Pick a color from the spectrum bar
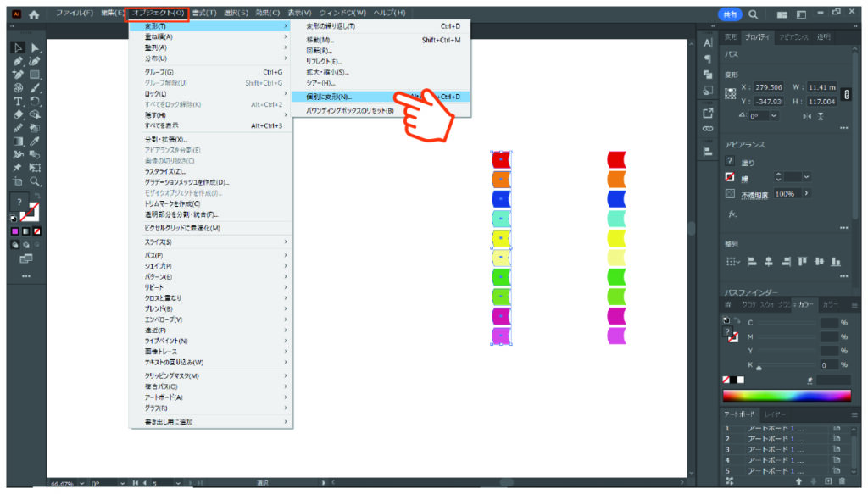This screenshot has height=494, width=868. 787,395
